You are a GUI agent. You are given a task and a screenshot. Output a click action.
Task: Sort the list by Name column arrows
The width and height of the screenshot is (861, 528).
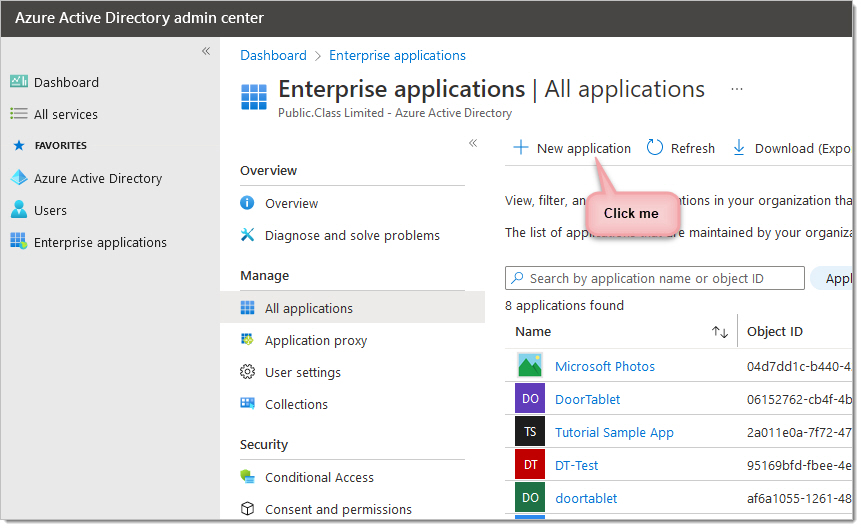click(719, 332)
